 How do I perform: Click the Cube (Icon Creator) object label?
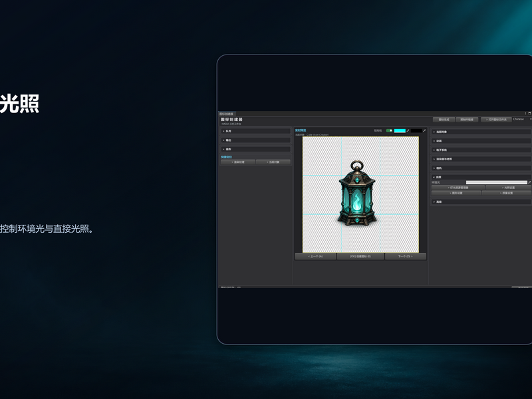pos(318,135)
